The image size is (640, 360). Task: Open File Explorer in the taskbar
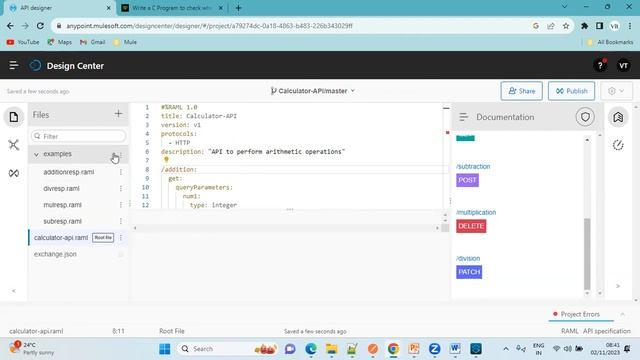tap(331, 349)
